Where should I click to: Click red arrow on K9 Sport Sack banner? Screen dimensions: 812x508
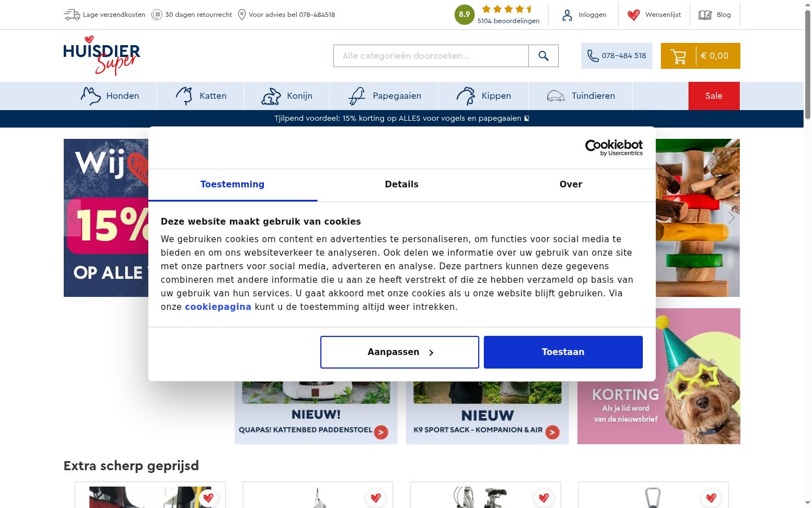pyautogui.click(x=553, y=432)
